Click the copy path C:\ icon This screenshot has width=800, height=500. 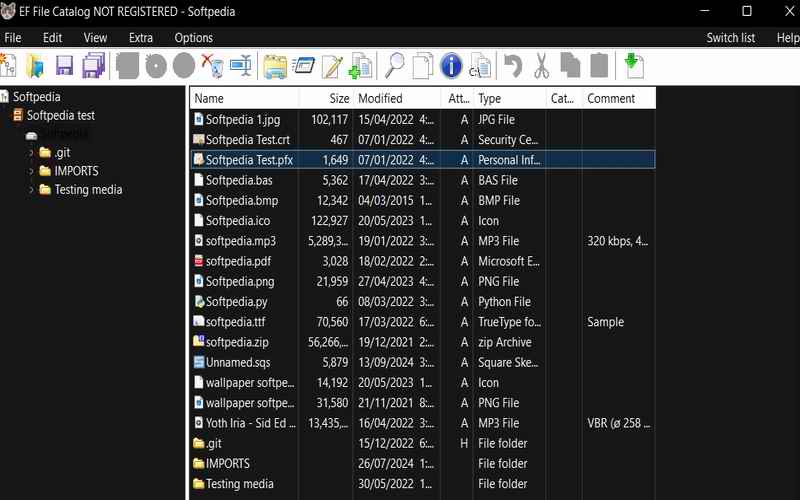coord(480,66)
